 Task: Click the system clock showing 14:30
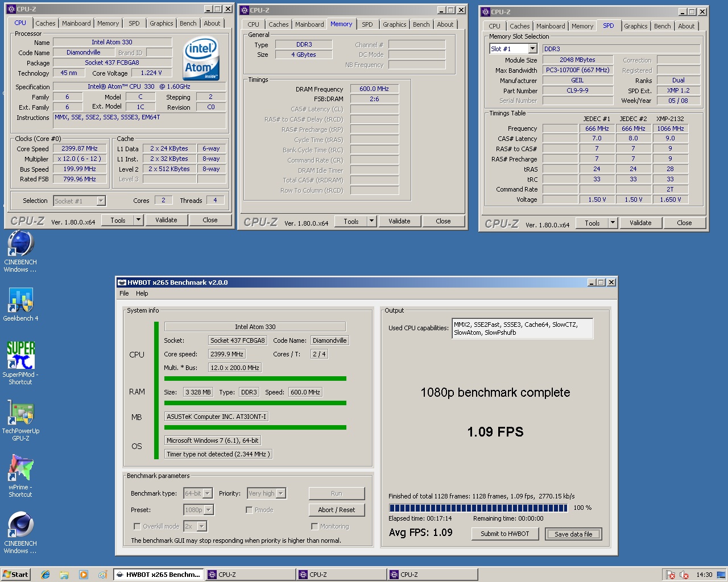click(704, 575)
